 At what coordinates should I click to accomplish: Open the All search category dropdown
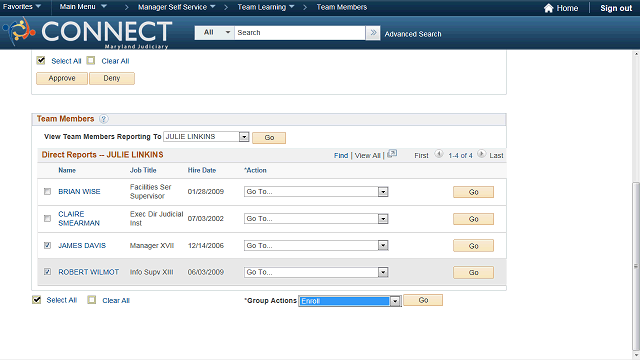point(215,33)
